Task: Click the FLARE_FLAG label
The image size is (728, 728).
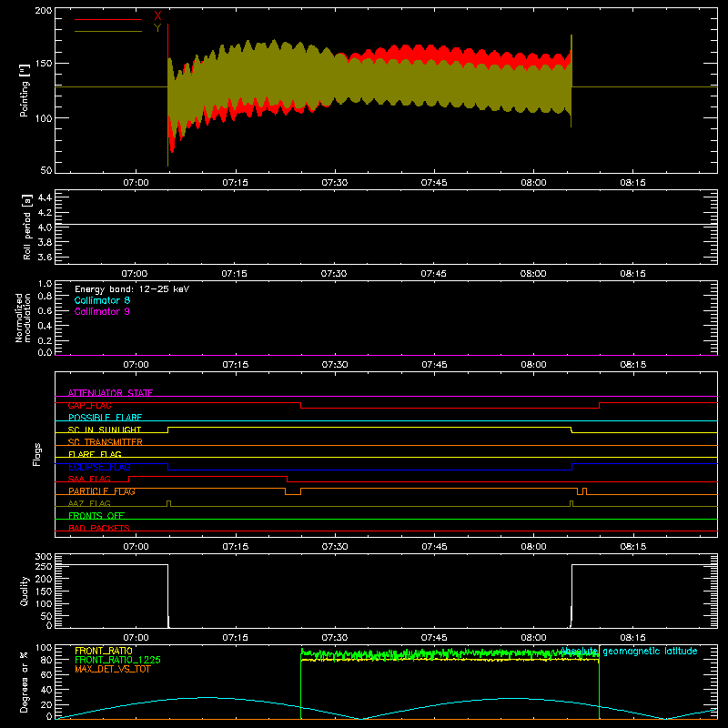Action: (x=95, y=454)
